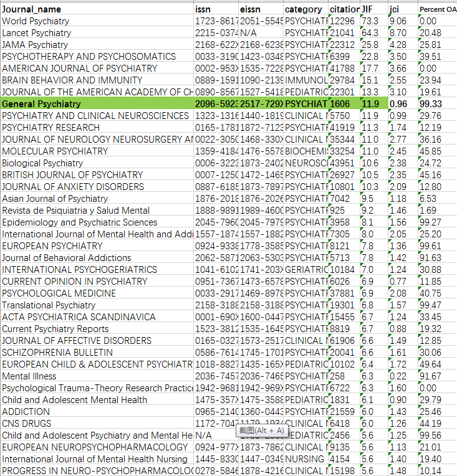Click the SCHIZOPHRENIA BULLETIN journal name cell

tap(97, 353)
